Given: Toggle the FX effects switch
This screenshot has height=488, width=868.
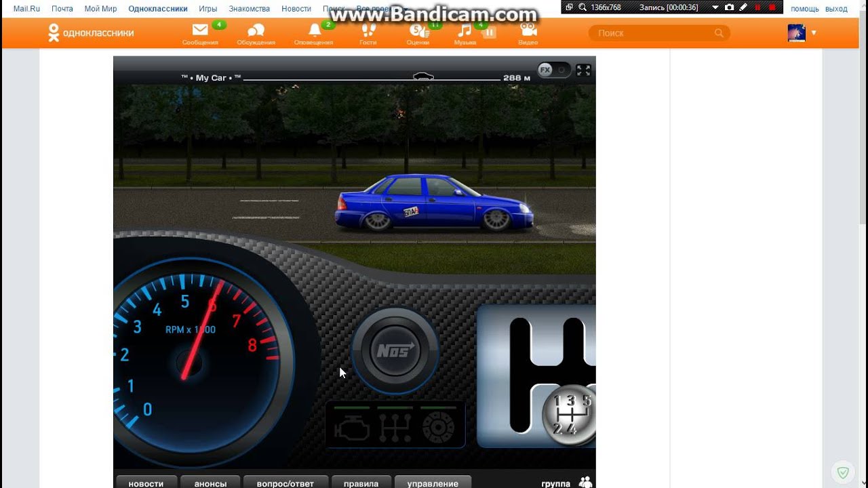Looking at the screenshot, I should (x=554, y=70).
